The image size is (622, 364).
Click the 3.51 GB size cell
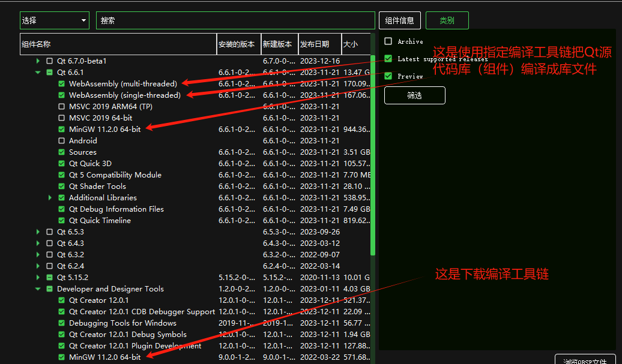(x=357, y=152)
